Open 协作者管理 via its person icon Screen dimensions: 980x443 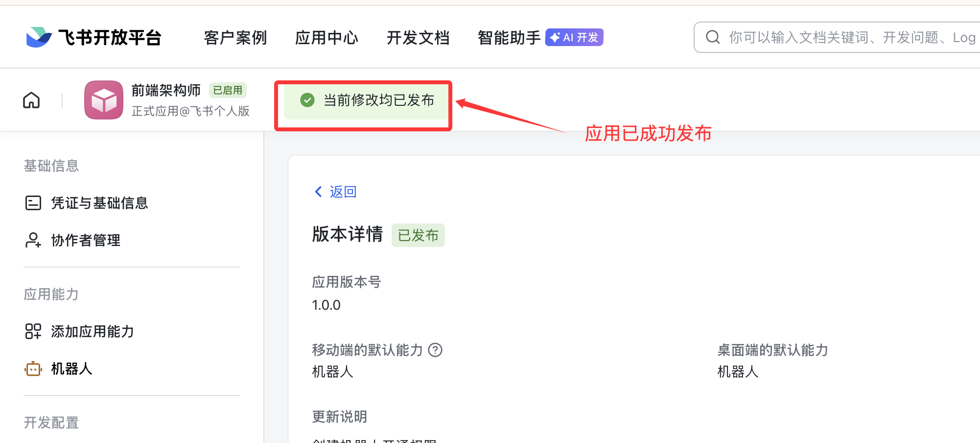(x=32, y=240)
